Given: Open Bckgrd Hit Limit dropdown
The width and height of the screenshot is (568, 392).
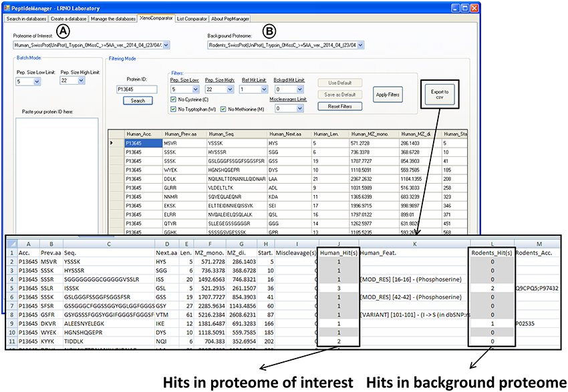Looking at the screenshot, I should (300, 89).
